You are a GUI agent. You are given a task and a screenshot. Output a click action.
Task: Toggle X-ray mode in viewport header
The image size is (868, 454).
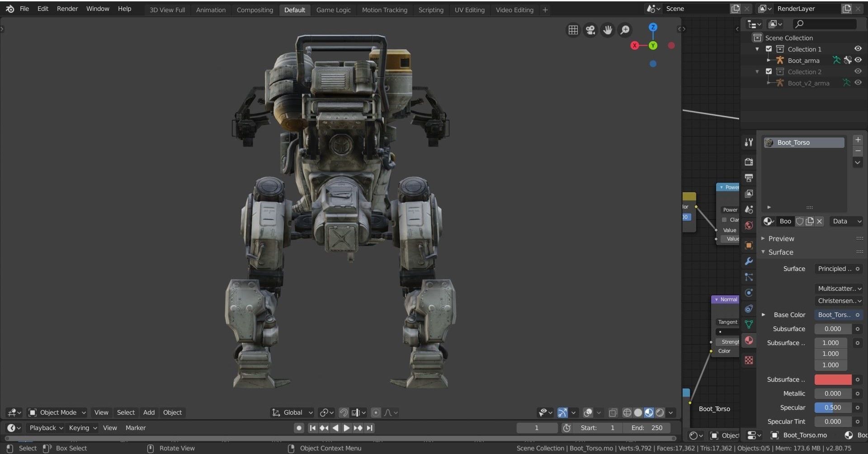[613, 412]
